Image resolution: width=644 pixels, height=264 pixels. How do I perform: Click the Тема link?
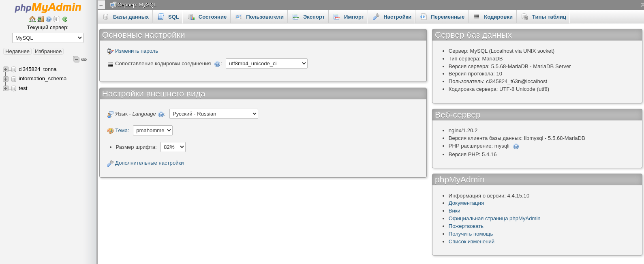[122, 131]
